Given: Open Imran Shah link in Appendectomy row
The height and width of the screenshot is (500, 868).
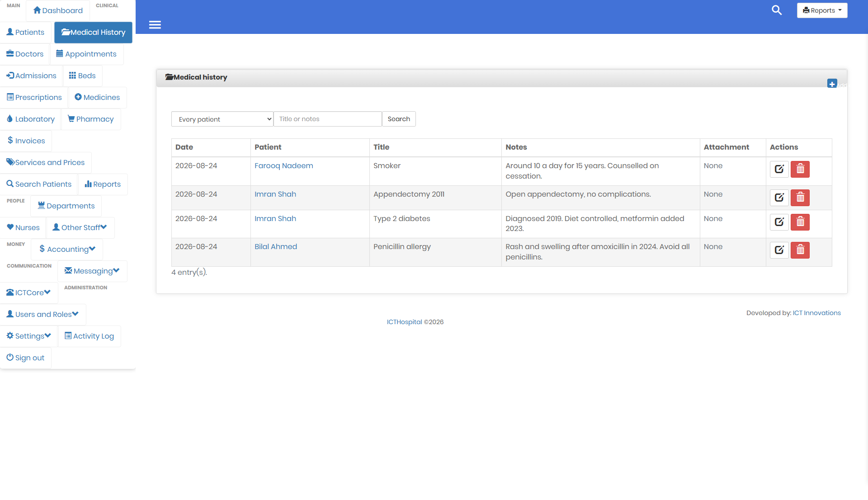Looking at the screenshot, I should tap(275, 194).
